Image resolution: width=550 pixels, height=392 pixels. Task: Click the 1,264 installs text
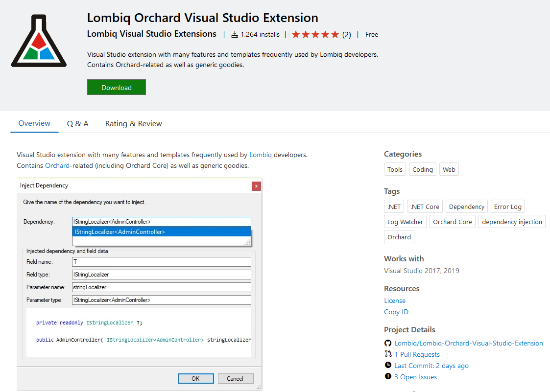point(260,34)
